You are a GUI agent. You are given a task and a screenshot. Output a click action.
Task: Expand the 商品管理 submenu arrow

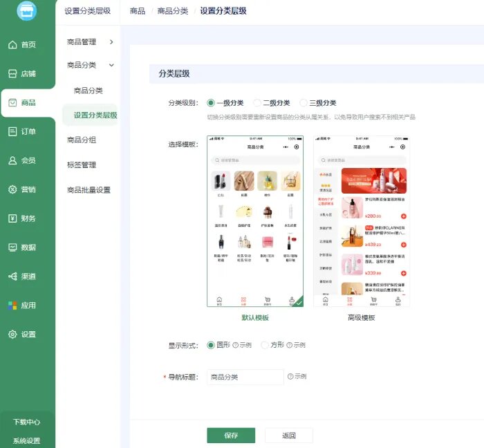tap(111, 42)
